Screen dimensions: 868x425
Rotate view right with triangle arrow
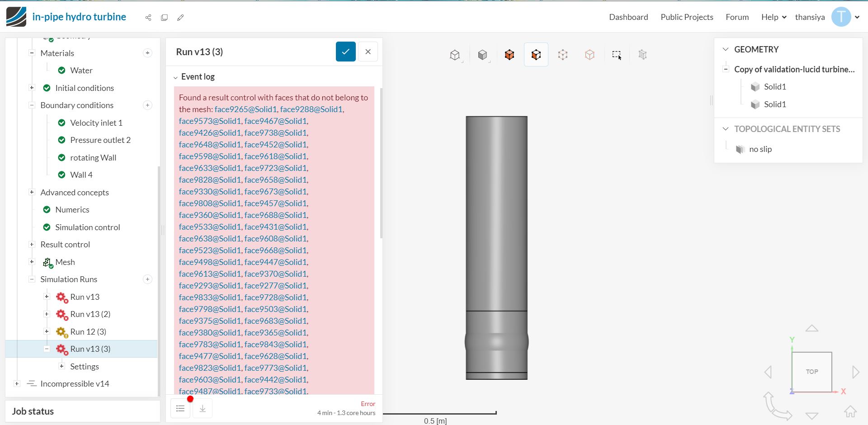tap(855, 372)
